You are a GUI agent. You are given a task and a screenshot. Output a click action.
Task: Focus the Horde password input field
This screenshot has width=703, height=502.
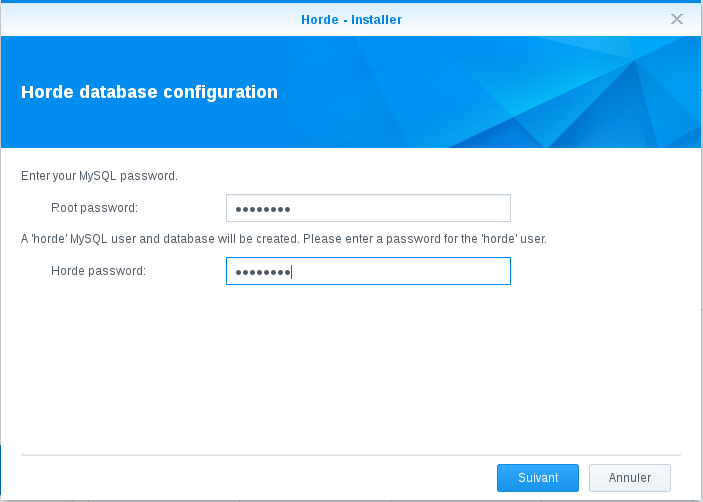tap(368, 271)
